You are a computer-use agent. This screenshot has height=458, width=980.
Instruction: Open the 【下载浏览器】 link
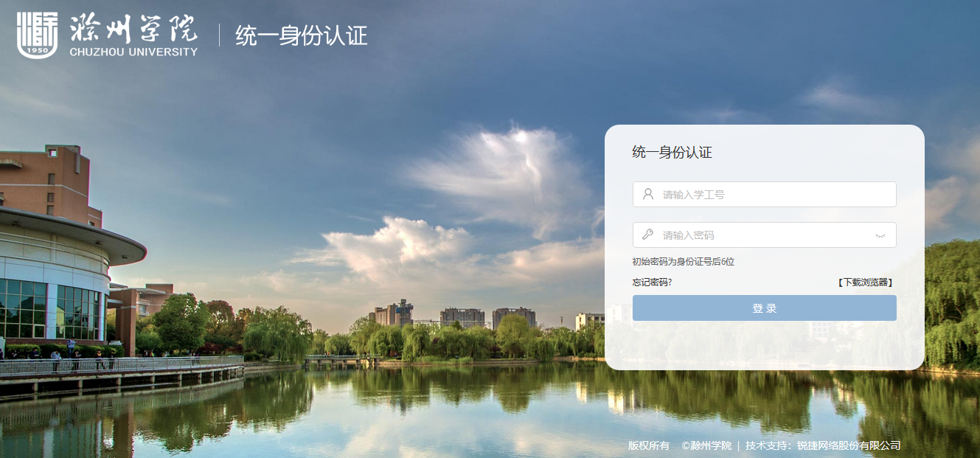(865, 282)
